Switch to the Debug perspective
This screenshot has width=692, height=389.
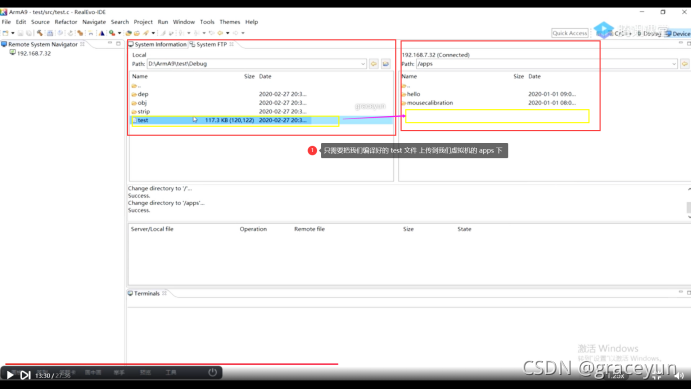(x=649, y=34)
